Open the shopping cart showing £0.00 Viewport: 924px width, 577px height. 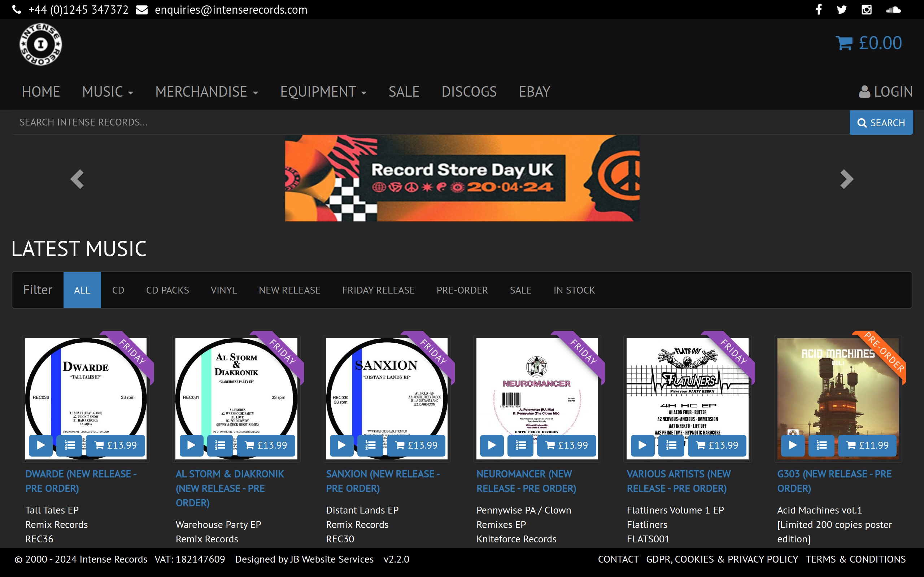(869, 43)
